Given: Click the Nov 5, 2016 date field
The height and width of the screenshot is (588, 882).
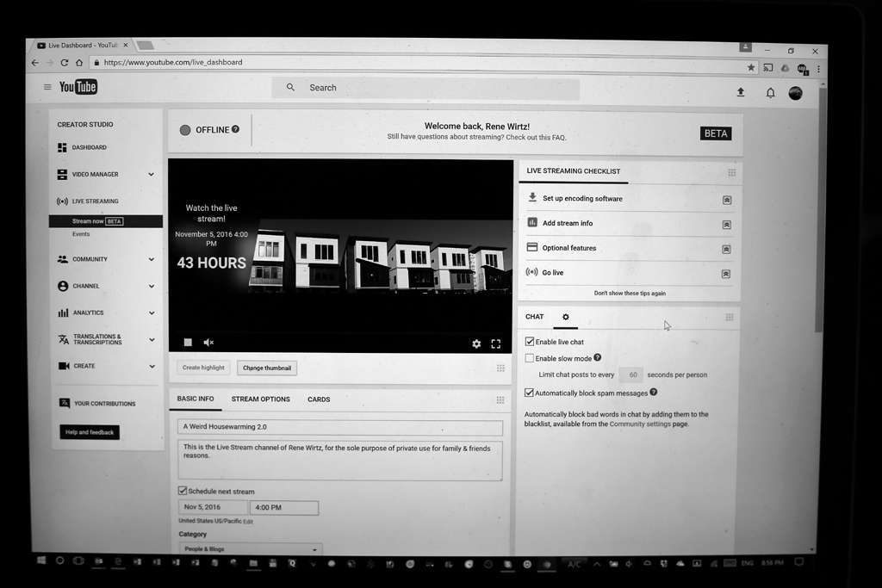Looking at the screenshot, I should [x=213, y=507].
